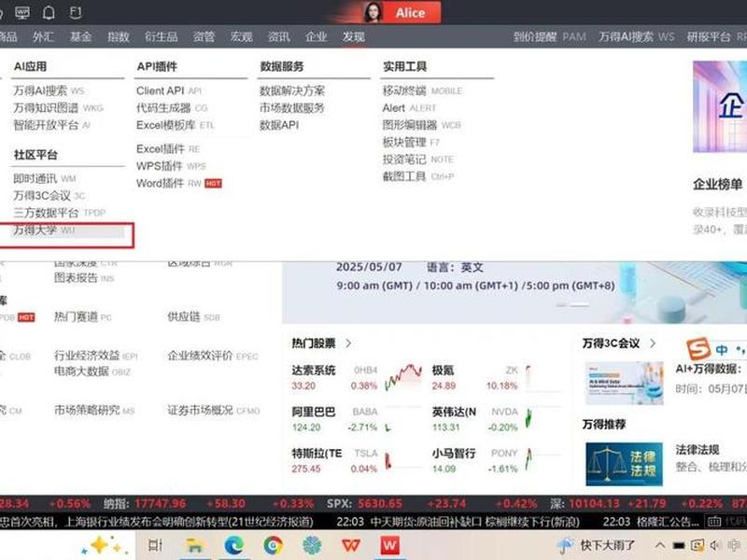Open the screen display icon in title bar

22,12
